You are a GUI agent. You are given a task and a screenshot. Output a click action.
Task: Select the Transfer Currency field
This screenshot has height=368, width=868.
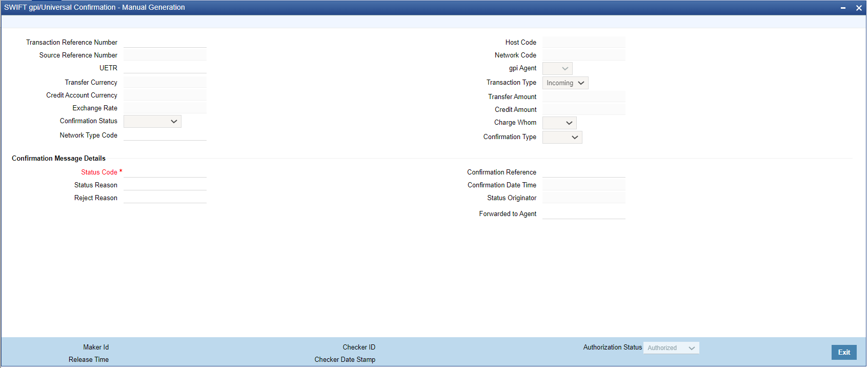165,82
